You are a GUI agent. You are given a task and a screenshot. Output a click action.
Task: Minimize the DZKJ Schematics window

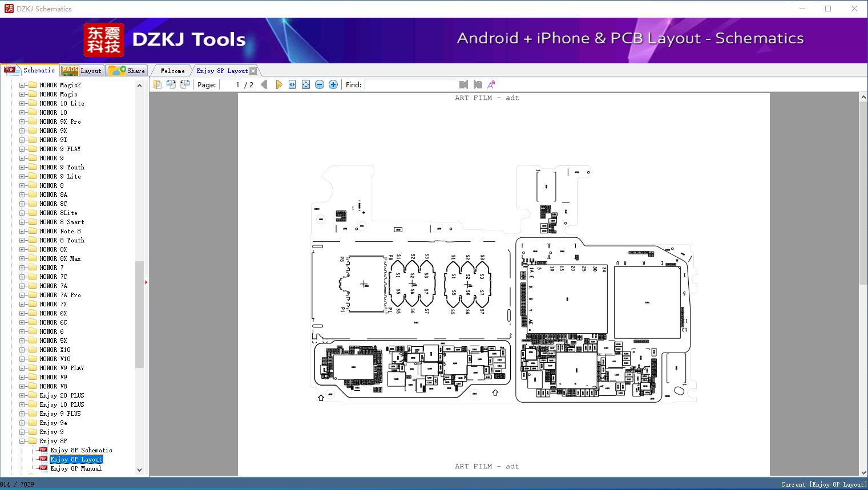pyautogui.click(x=802, y=9)
